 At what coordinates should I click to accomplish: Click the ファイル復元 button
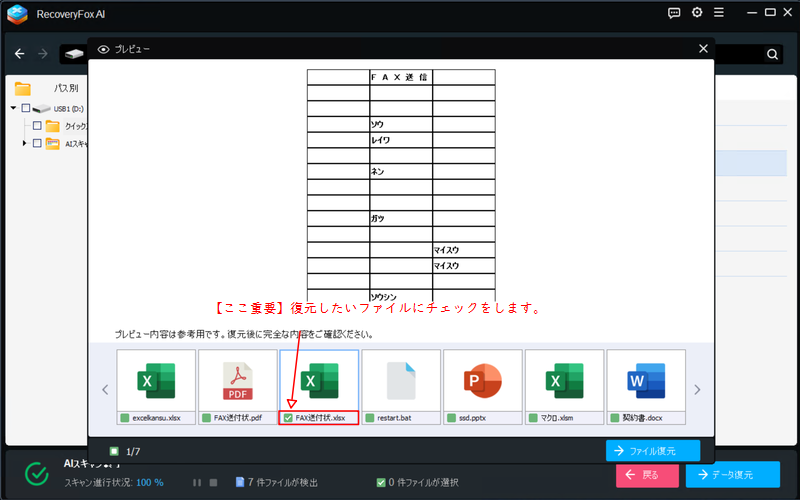[x=652, y=451]
